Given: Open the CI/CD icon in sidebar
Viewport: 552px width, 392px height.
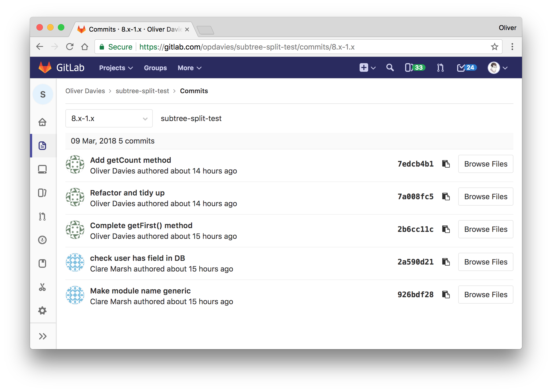Looking at the screenshot, I should click(x=42, y=240).
